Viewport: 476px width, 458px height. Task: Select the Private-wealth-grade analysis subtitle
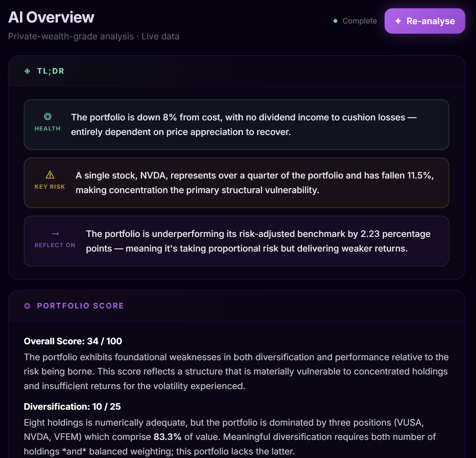point(70,36)
